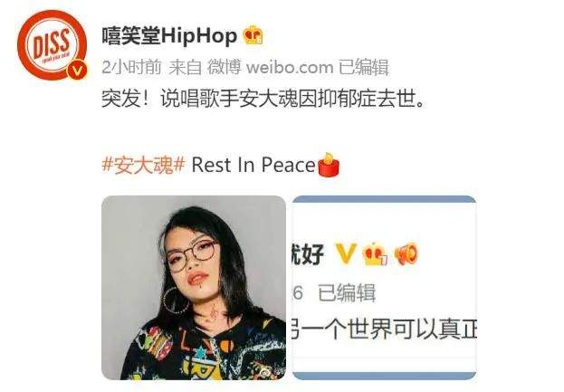Click the yellow V badge in second image
Screen dimensions: 564x392
[346, 253]
